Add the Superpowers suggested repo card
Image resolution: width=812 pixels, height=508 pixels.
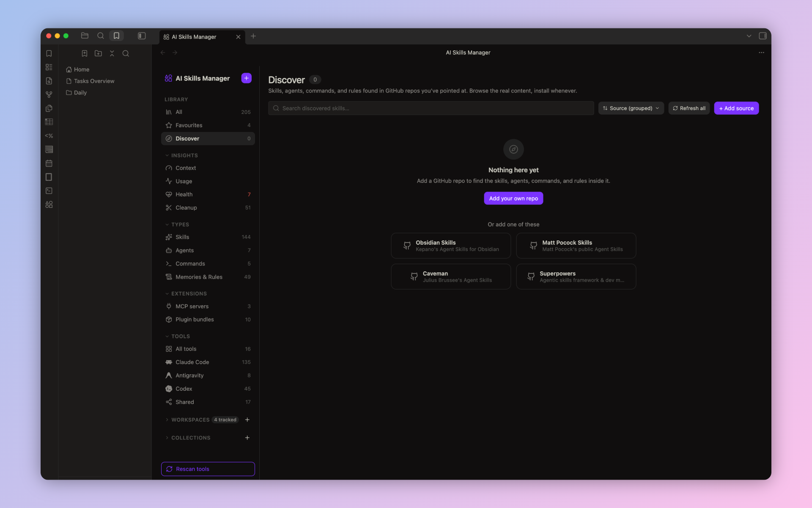[576, 276]
